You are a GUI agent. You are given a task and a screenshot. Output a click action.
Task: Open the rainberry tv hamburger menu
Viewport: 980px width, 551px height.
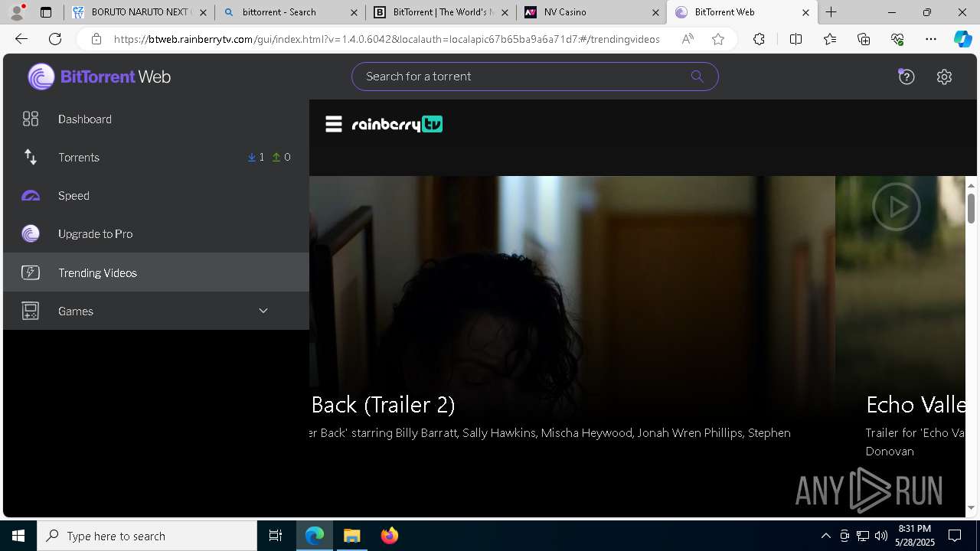[x=334, y=124]
